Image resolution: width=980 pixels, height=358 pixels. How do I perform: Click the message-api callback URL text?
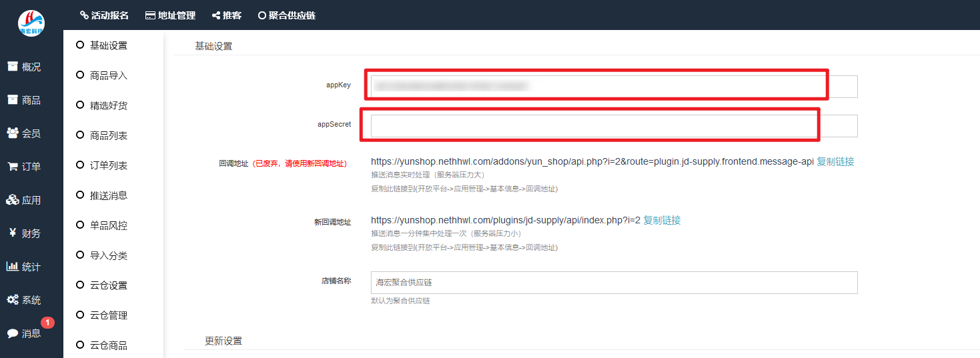tap(592, 161)
